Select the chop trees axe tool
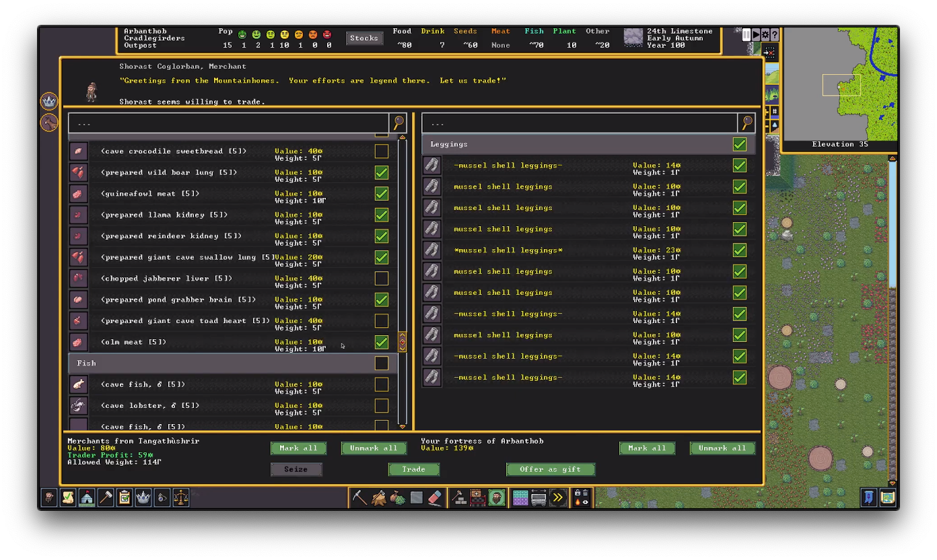Viewport: 937px width, 560px height. click(379, 497)
